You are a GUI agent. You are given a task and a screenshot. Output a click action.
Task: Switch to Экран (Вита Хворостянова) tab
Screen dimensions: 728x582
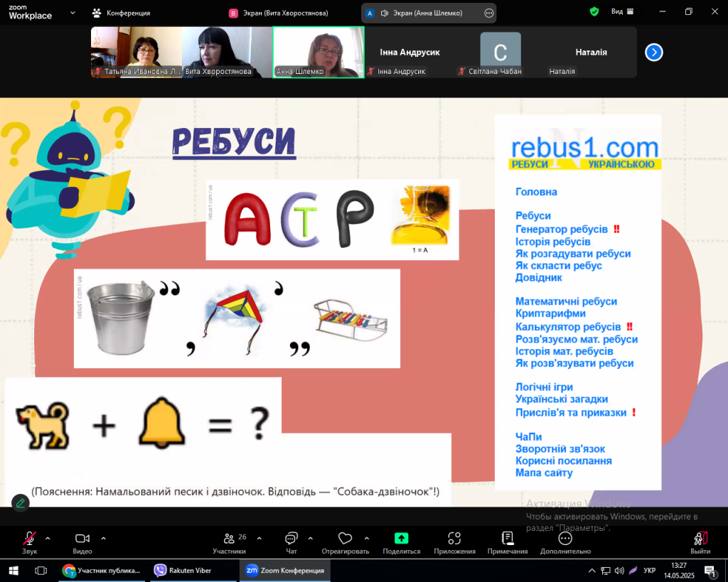coord(279,13)
